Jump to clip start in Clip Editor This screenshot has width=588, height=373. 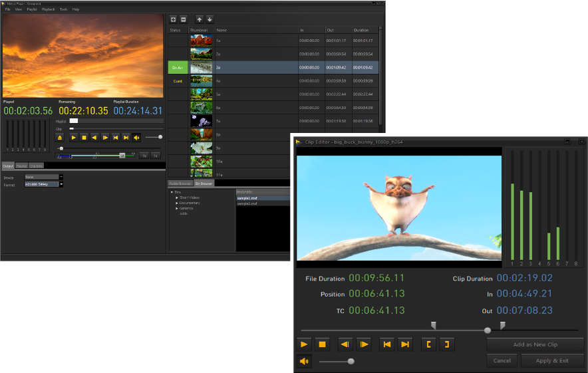pos(386,344)
